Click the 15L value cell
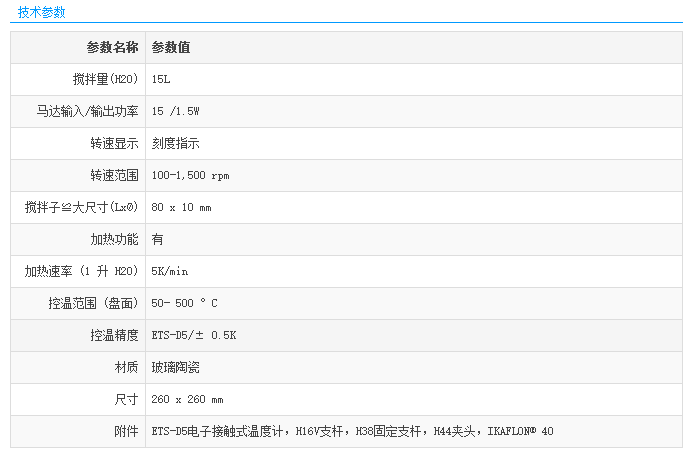The width and height of the screenshot is (697, 457). click(x=162, y=80)
